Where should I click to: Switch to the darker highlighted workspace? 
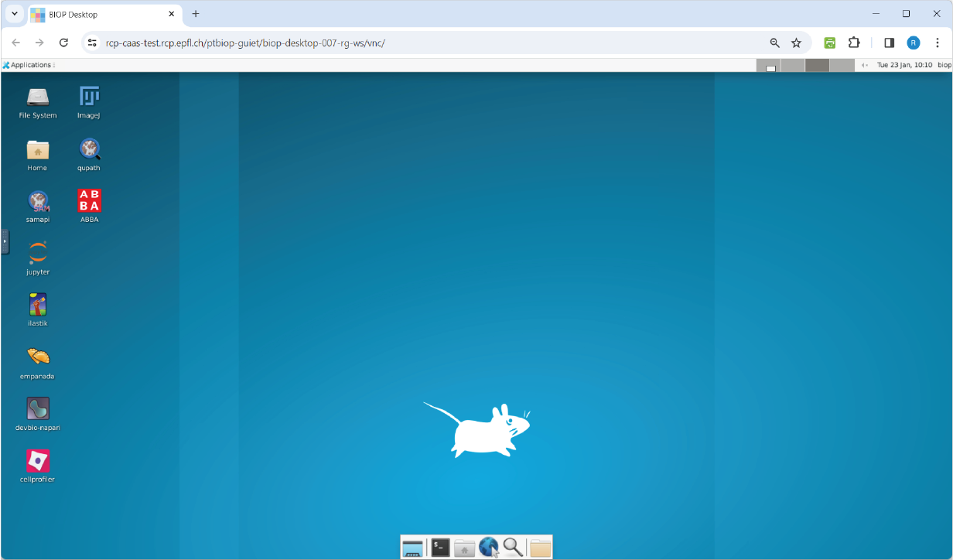(x=817, y=66)
